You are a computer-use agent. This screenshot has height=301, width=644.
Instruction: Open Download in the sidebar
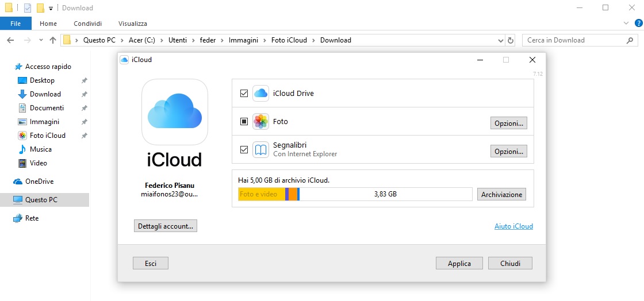coord(45,94)
